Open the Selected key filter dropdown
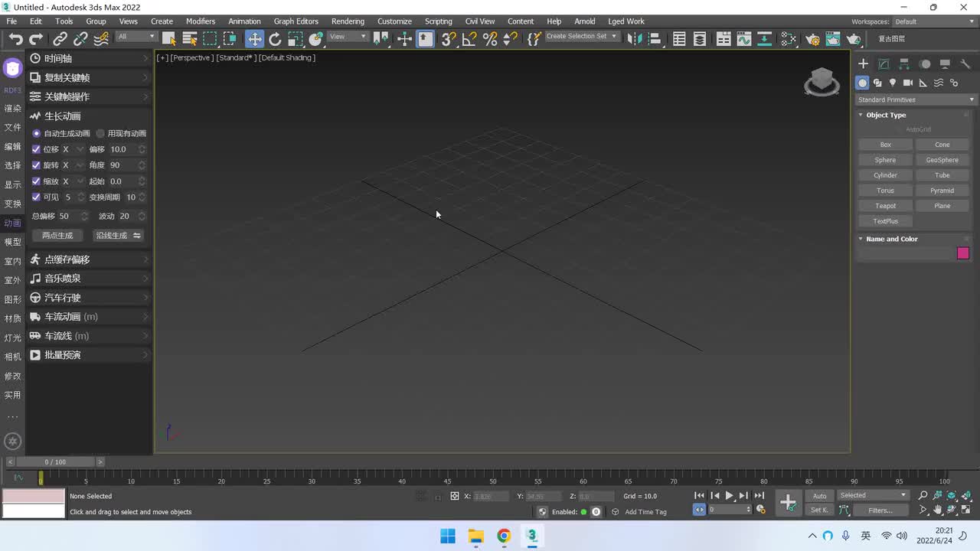Image resolution: width=980 pixels, height=551 pixels. 873,495
